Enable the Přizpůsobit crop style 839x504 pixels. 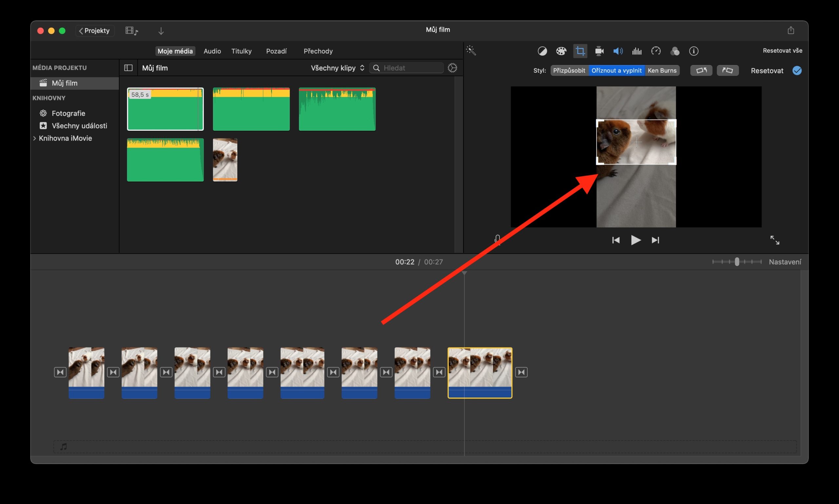coord(569,70)
